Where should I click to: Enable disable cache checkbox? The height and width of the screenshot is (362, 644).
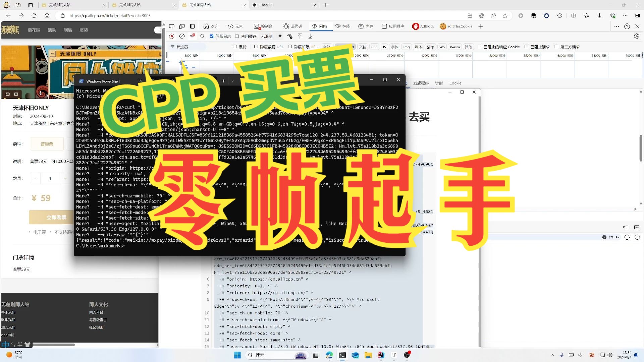tap(237, 36)
